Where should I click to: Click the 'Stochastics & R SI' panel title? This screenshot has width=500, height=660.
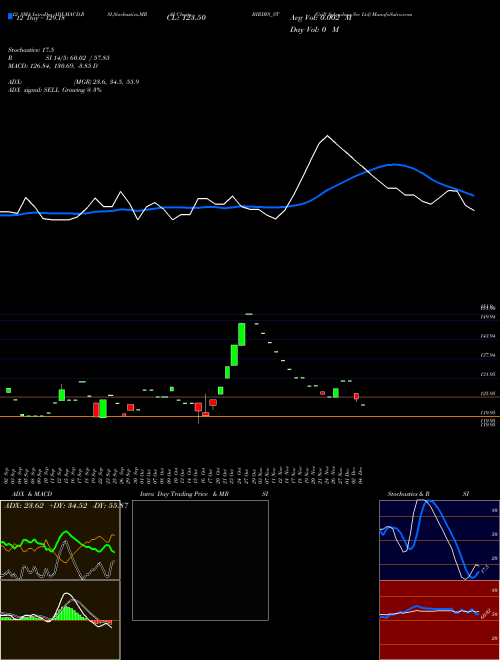[x=428, y=494]
